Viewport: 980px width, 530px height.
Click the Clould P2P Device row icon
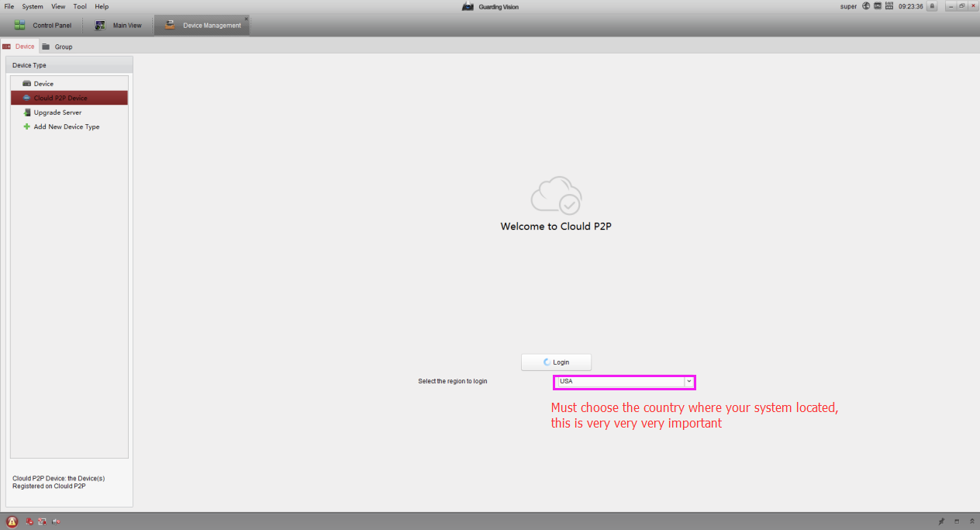click(x=27, y=98)
